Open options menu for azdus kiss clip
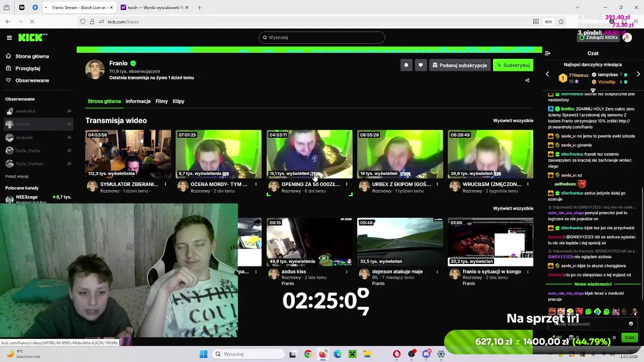 (x=347, y=271)
